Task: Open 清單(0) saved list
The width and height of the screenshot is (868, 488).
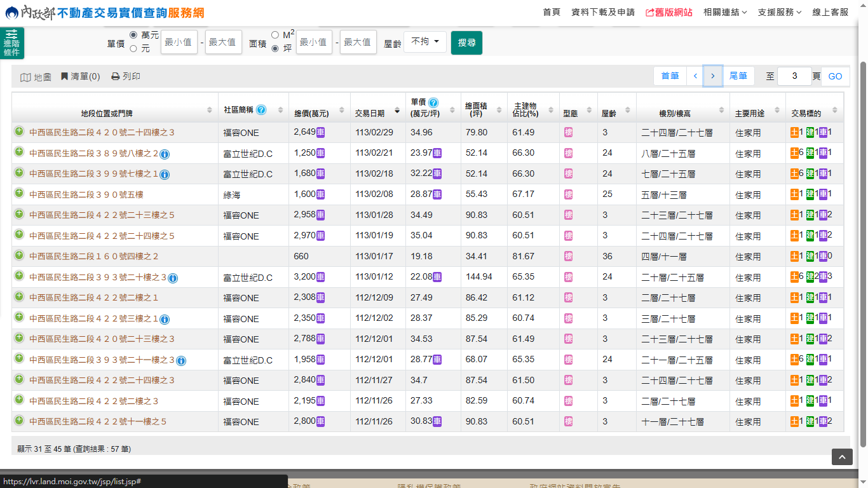Action: (81, 76)
